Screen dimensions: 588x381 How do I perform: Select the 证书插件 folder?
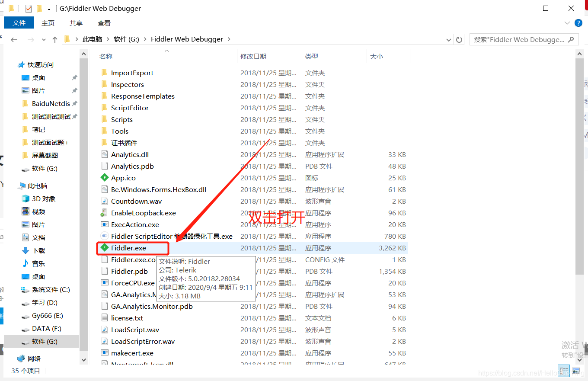(124, 143)
